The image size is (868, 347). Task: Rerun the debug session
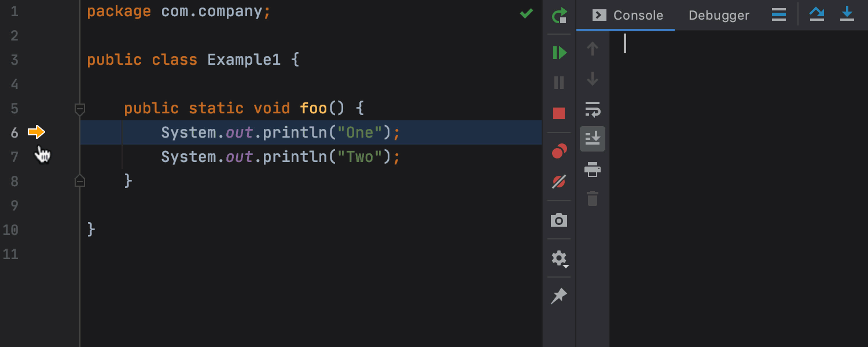[x=558, y=16]
